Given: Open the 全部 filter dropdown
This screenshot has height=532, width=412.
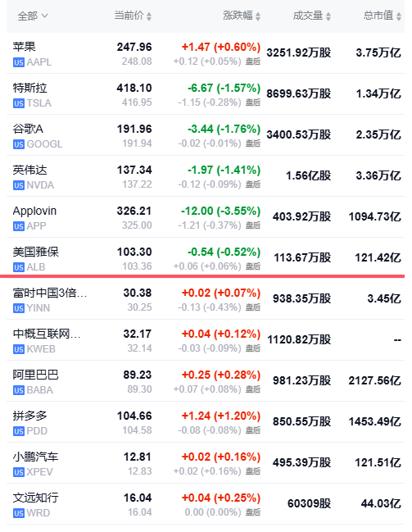Looking at the screenshot, I should tap(33, 16).
